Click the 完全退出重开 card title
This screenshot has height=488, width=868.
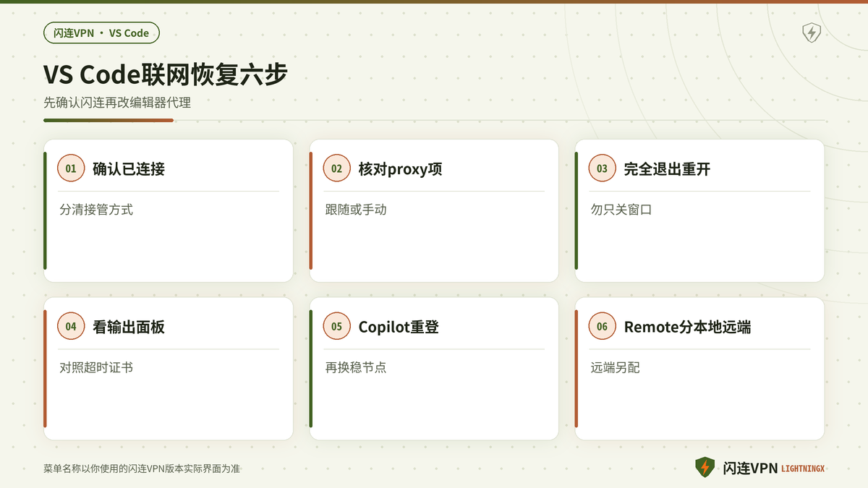[667, 169]
